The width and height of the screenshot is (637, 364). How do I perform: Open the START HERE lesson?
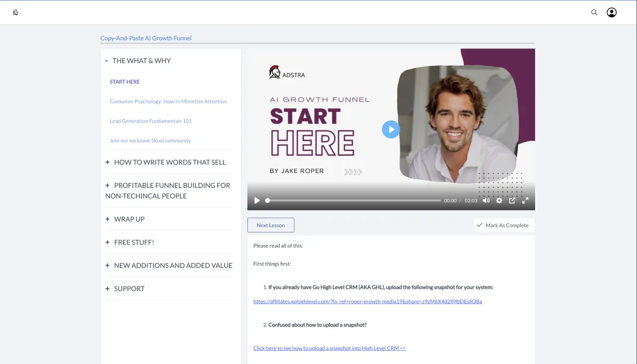125,82
